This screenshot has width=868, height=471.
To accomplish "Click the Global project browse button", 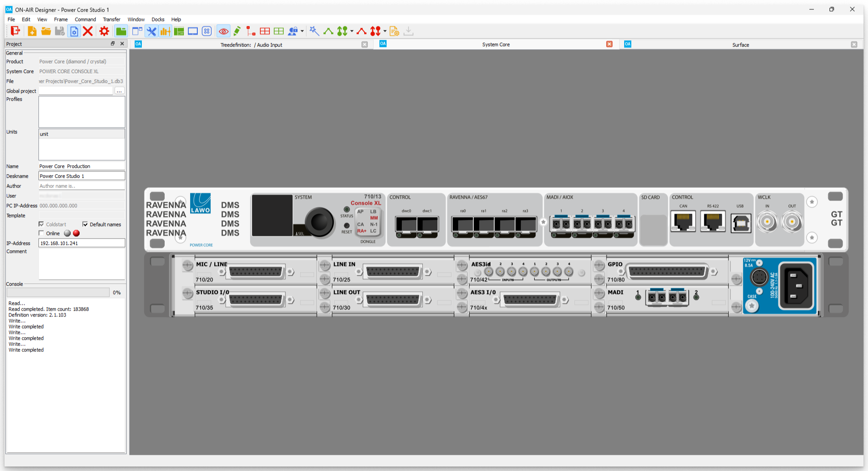I will (x=119, y=91).
